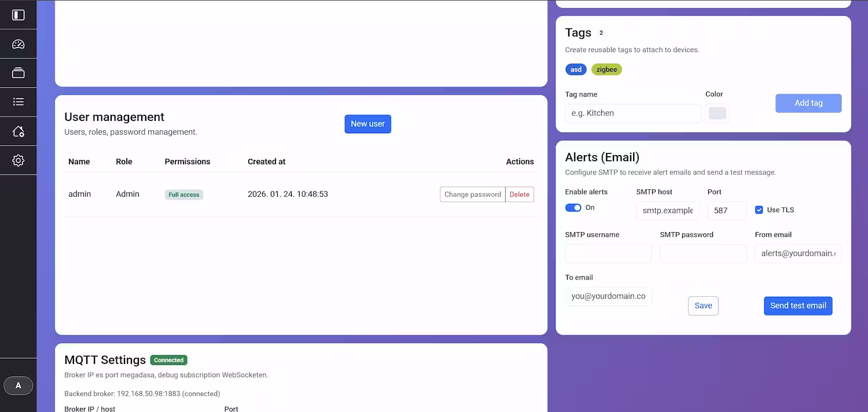Click the Tags count badge 2
The image size is (868, 412).
coord(601,33)
